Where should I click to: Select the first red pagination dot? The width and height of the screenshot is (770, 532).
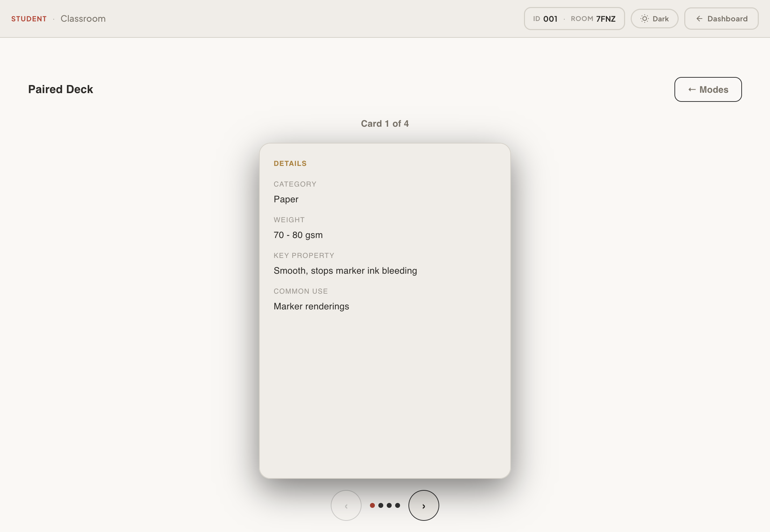click(x=372, y=505)
